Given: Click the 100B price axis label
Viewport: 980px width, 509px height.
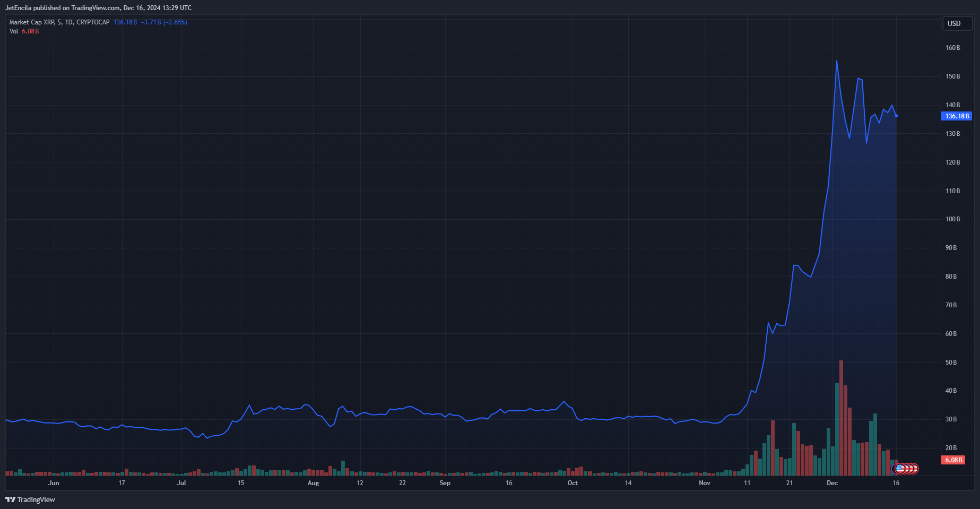Looking at the screenshot, I should point(953,219).
